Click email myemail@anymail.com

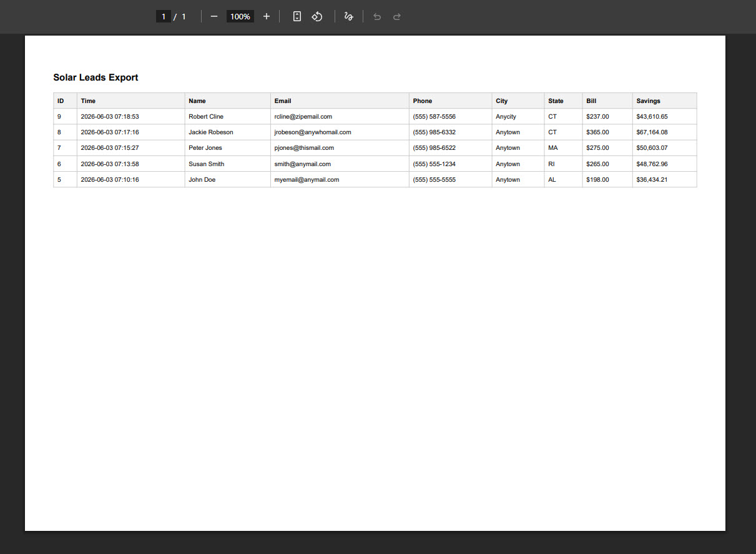pyautogui.click(x=307, y=179)
